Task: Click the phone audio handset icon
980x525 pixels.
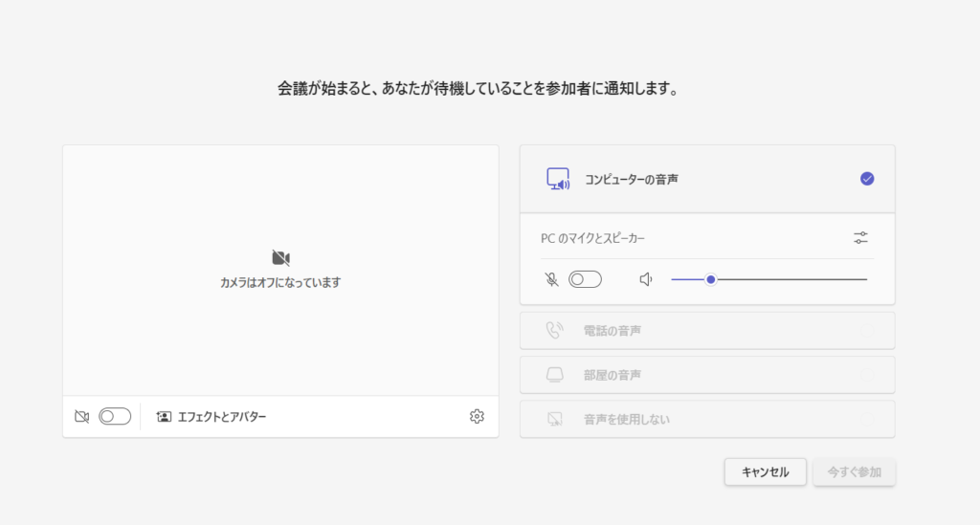Action: pos(554,330)
